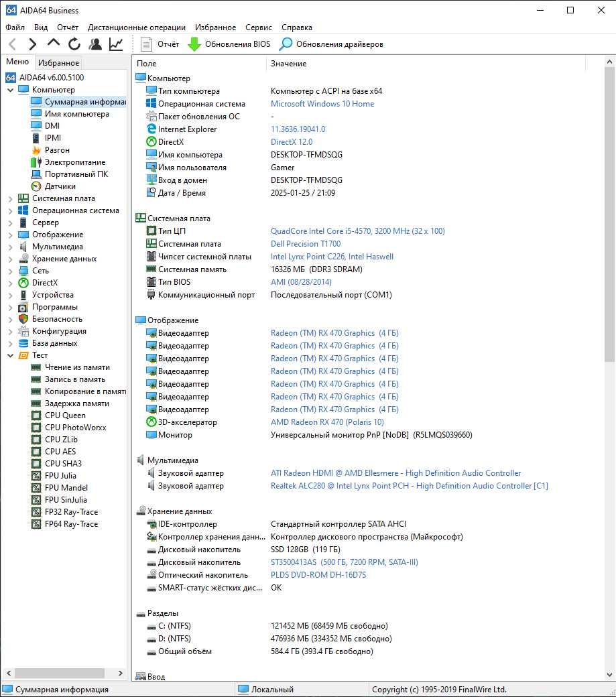Open the Сервис menu
This screenshot has width=616, height=697.
(x=259, y=27)
